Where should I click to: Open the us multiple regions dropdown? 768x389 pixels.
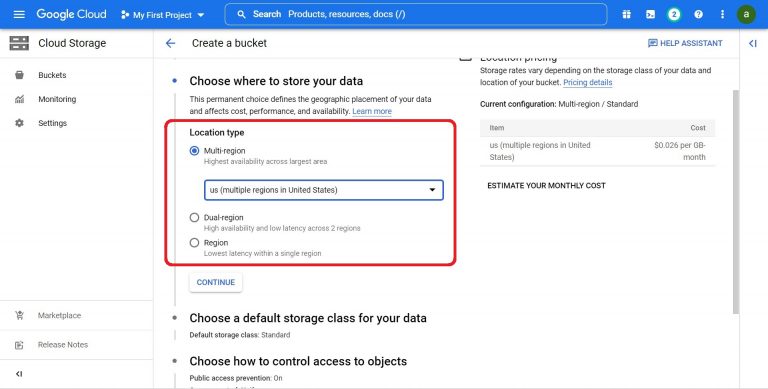324,190
